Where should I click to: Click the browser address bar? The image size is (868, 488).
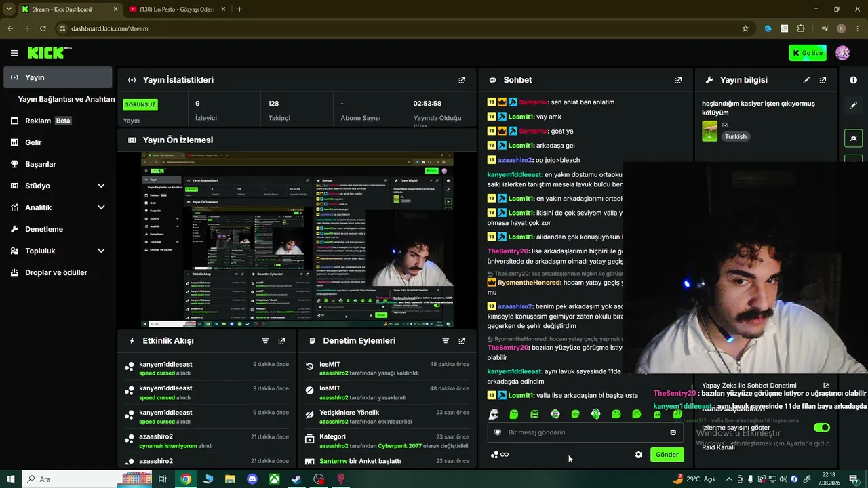tap(400, 28)
